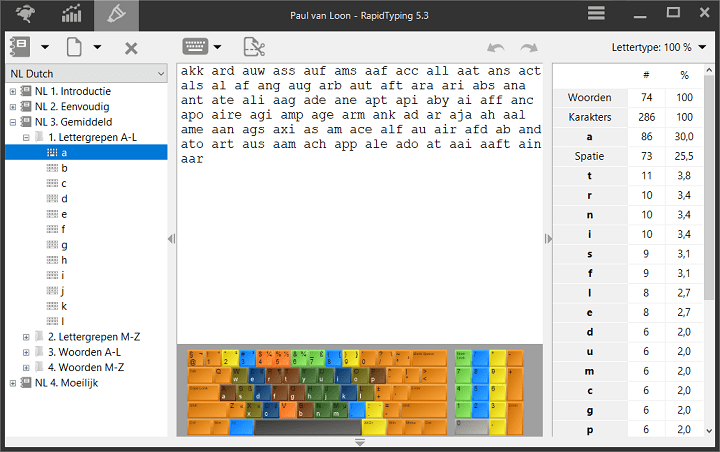Open the keyboard layout dropdown arrow
This screenshot has width=720, height=452.
pyautogui.click(x=218, y=47)
